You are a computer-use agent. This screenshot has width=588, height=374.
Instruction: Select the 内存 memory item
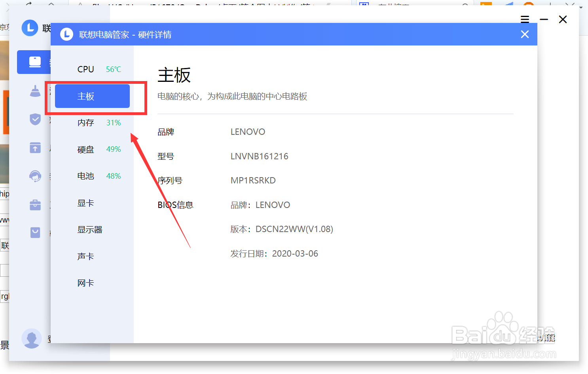(86, 123)
